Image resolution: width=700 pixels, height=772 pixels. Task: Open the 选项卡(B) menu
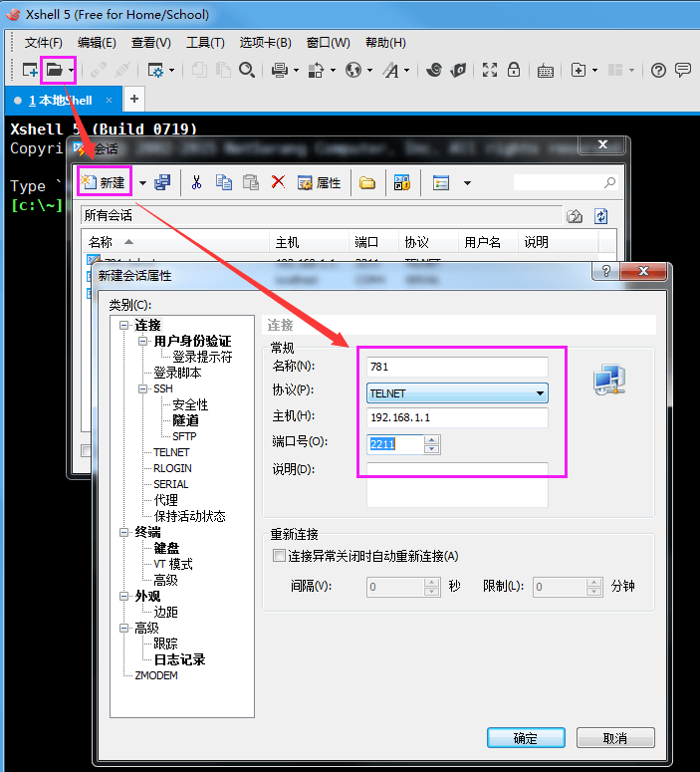click(265, 43)
